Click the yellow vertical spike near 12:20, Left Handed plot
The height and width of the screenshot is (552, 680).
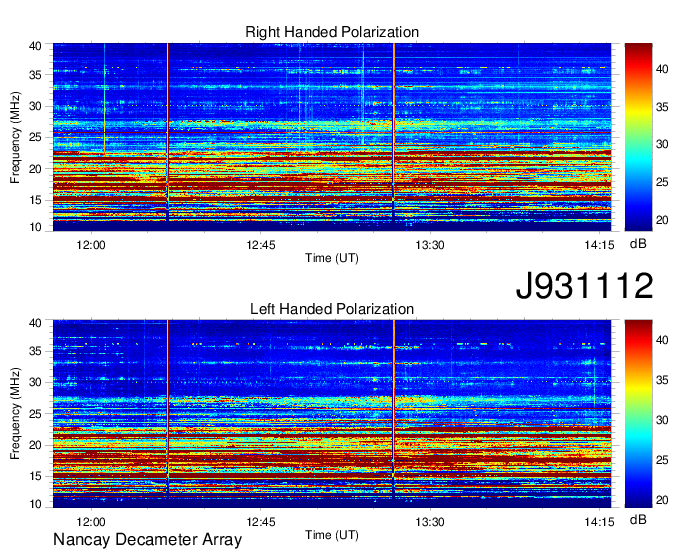click(x=167, y=408)
